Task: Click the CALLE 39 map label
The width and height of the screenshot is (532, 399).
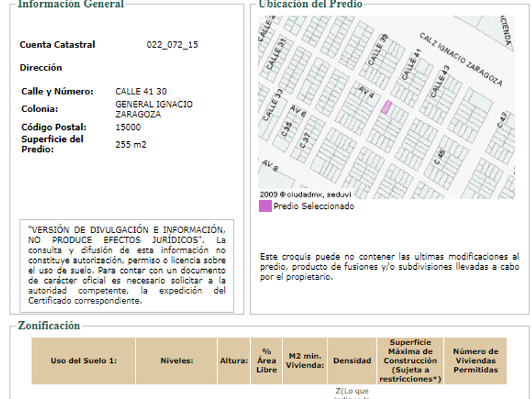Action: coord(377,50)
